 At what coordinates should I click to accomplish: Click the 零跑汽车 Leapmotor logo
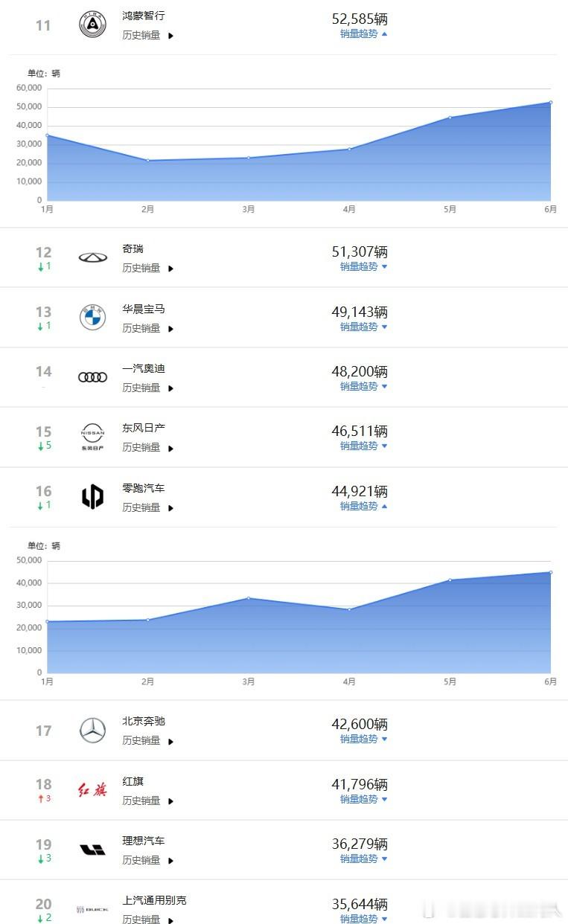coord(92,496)
